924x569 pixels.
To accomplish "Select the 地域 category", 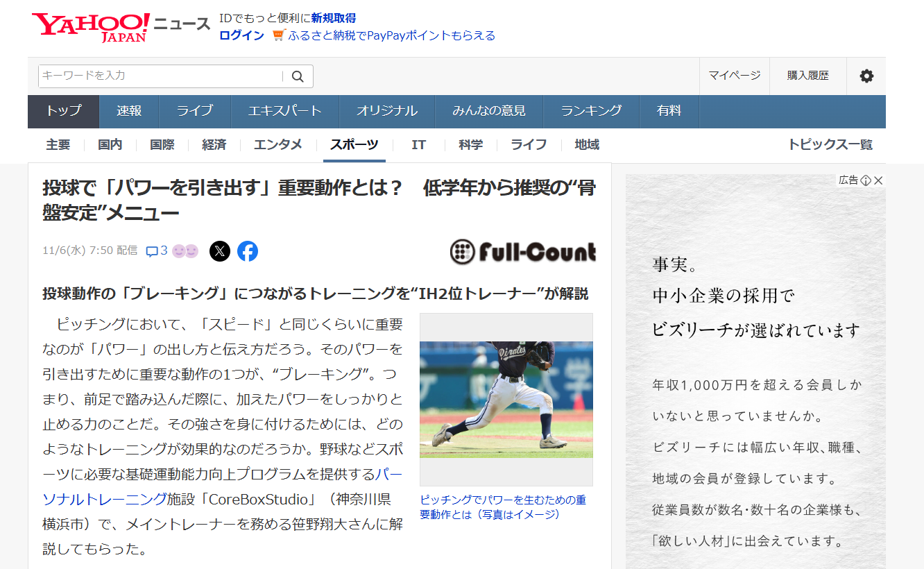I will coord(587,145).
